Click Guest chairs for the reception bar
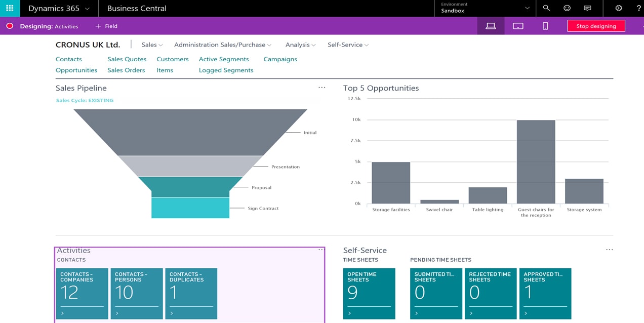 [536, 162]
